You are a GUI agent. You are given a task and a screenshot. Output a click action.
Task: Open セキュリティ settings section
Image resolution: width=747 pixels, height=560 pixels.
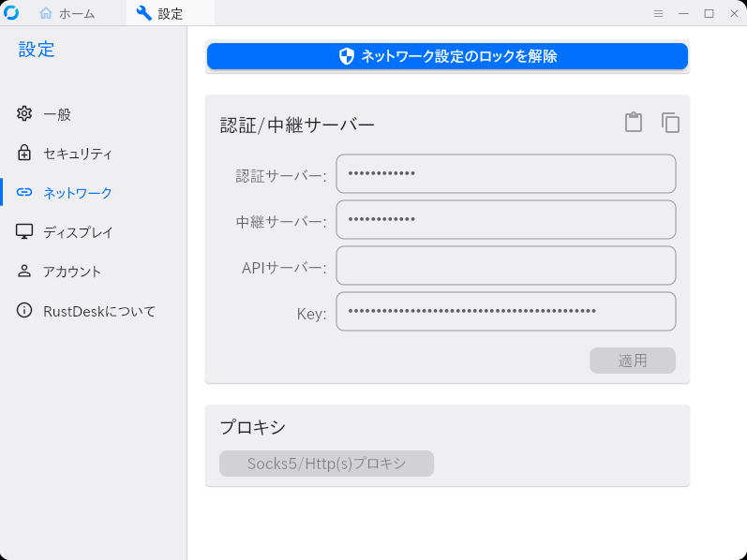point(93,153)
